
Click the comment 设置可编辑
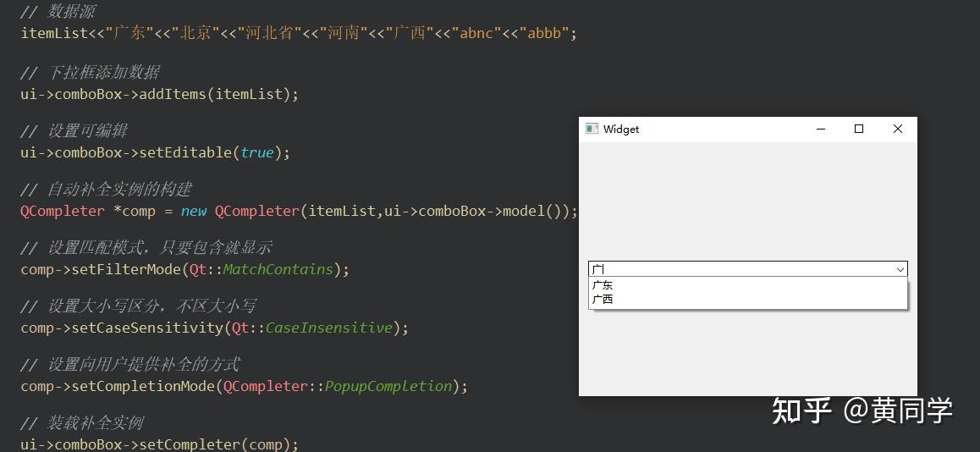click(x=74, y=131)
